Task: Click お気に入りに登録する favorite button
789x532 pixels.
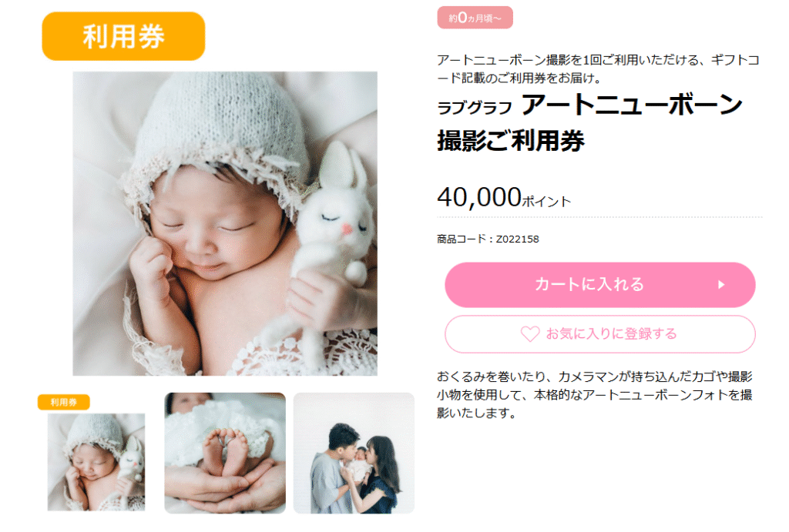Action: (x=599, y=334)
